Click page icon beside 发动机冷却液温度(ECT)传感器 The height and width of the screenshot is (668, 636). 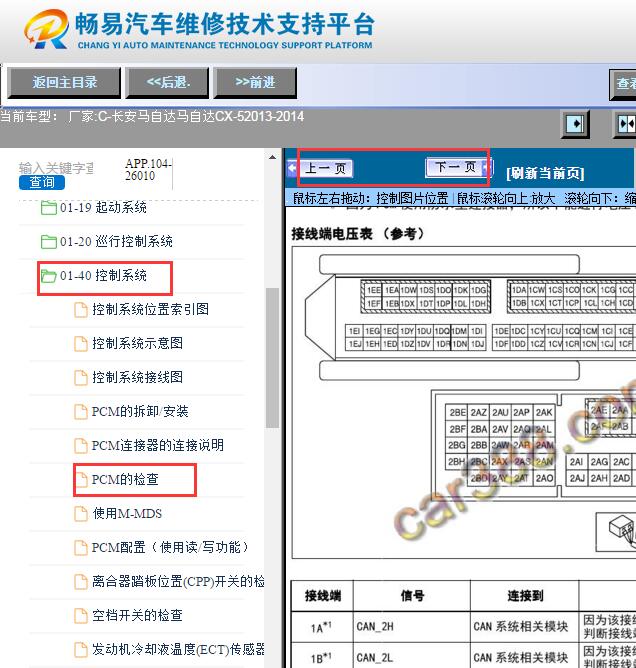pyautogui.click(x=81, y=651)
